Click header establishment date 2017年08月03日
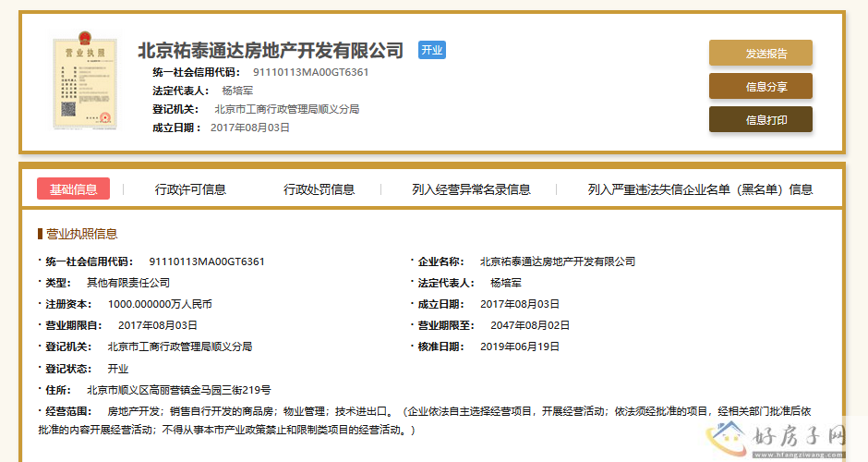Screen dimensions: 868x462 coord(250,128)
